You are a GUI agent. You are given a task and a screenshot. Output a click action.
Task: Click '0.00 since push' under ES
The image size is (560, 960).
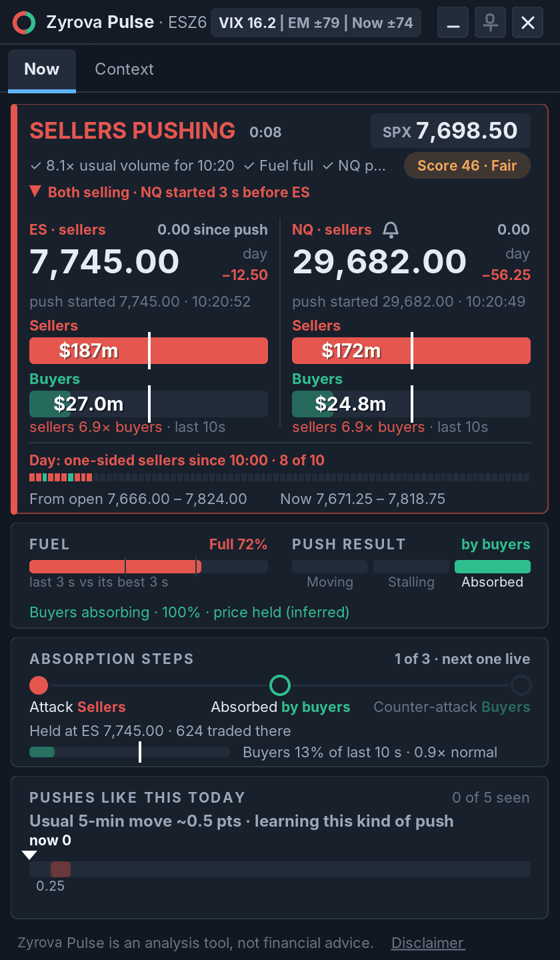click(213, 229)
